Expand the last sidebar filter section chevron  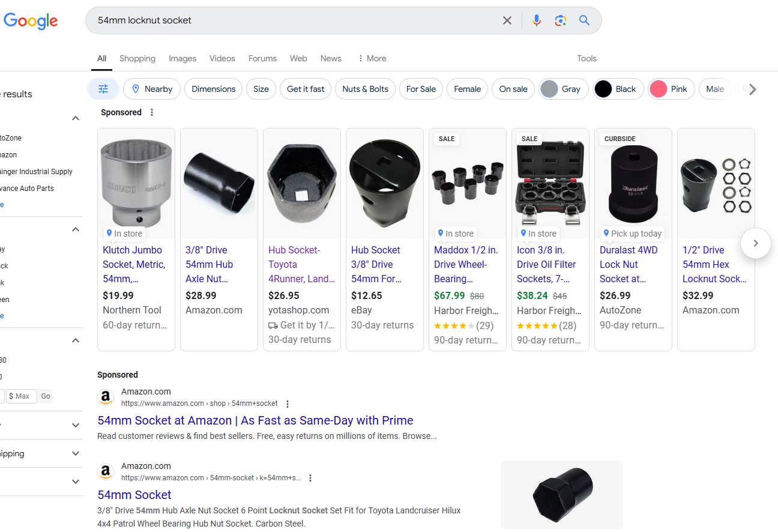[x=76, y=482]
